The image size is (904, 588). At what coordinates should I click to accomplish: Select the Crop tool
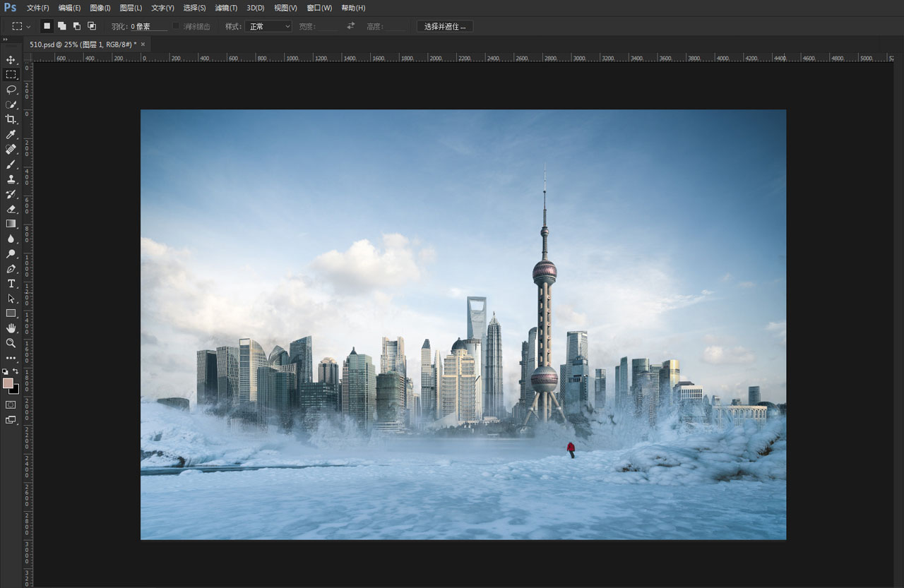11,119
